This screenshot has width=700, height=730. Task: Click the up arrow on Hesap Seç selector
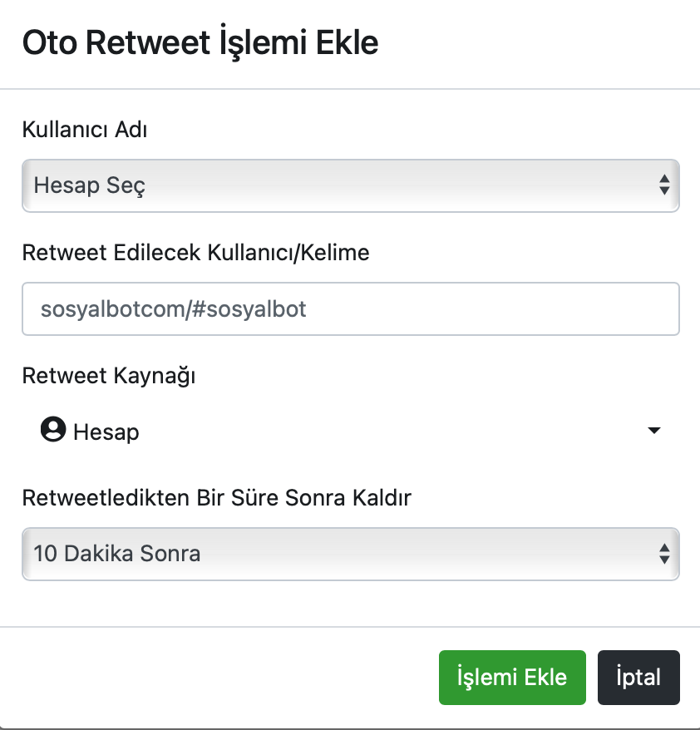coord(664,179)
